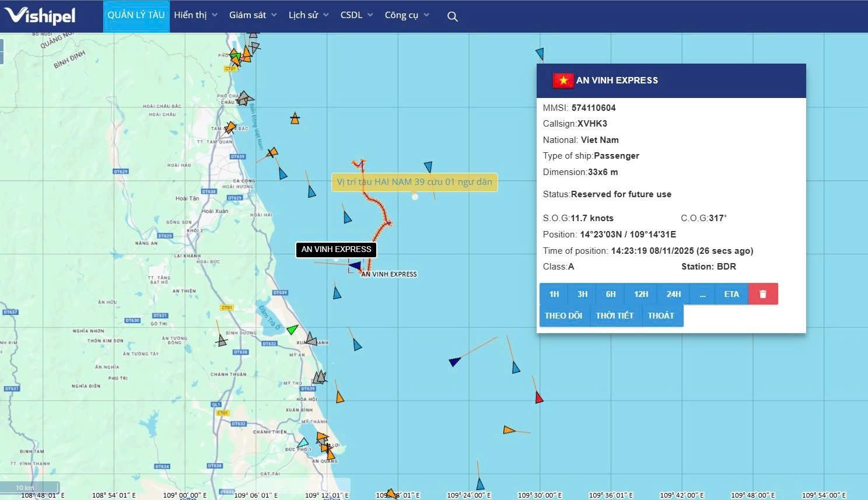Click the Vietnam flag in the ship panel
The height and width of the screenshot is (500, 868).
point(563,81)
